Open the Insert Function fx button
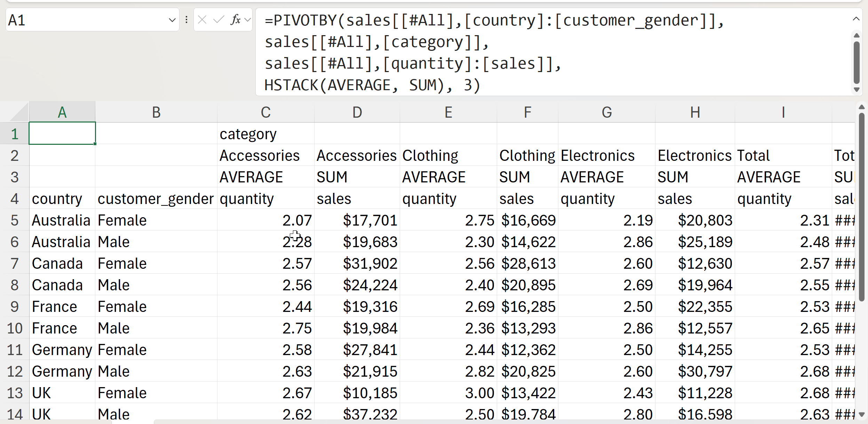Viewport: 868px width, 424px height. pos(236,20)
